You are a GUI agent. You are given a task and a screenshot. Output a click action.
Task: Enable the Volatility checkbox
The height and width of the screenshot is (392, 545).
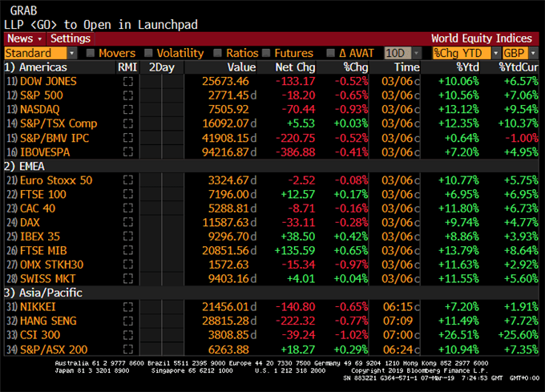coord(148,53)
